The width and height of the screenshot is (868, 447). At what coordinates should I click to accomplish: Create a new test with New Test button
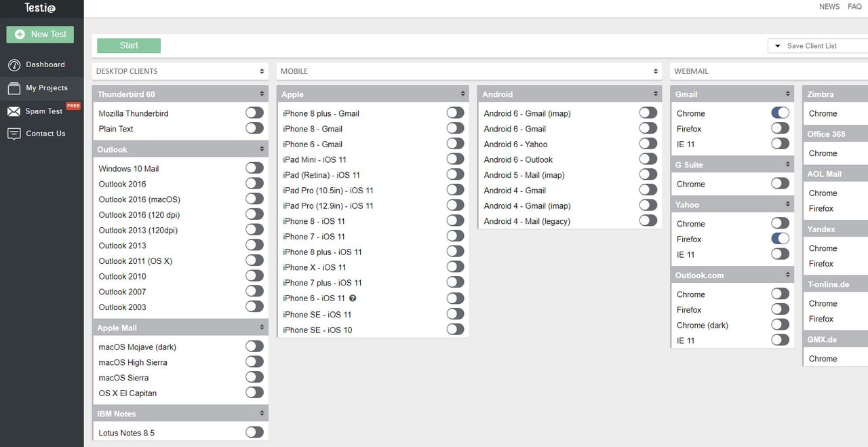(x=41, y=35)
